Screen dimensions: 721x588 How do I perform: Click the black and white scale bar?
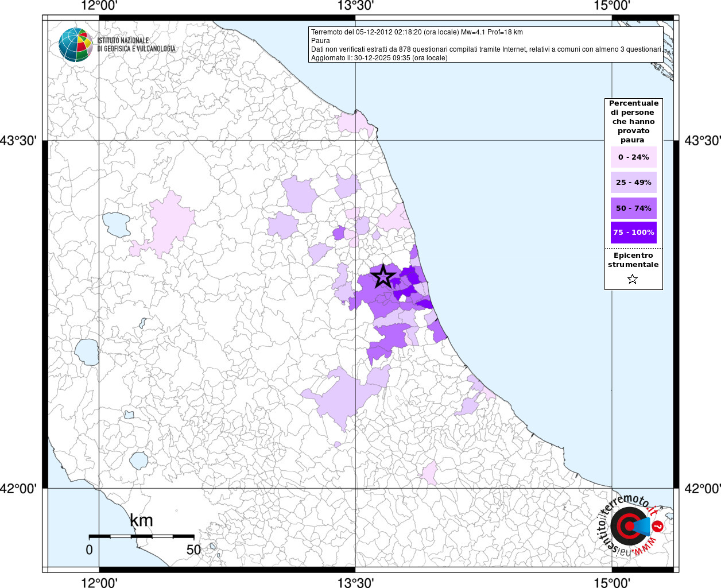141,536
